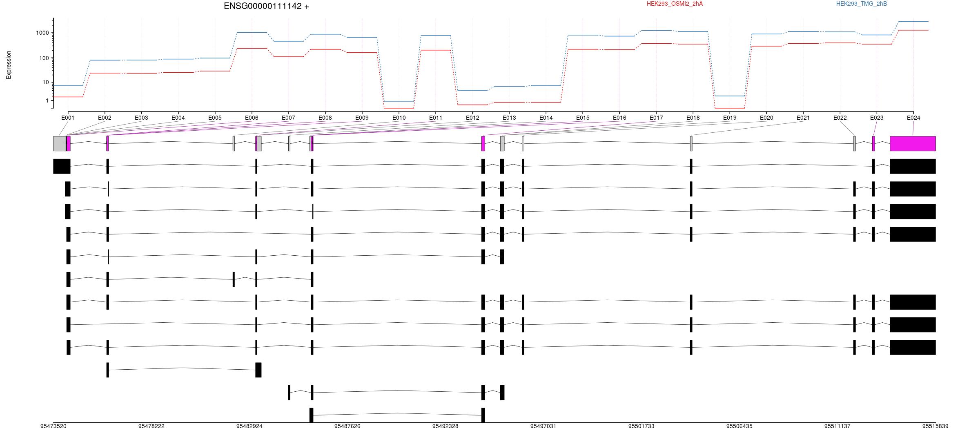Click genomic coordinate 95473520
Screen dimensions: 980x433
click(x=53, y=426)
